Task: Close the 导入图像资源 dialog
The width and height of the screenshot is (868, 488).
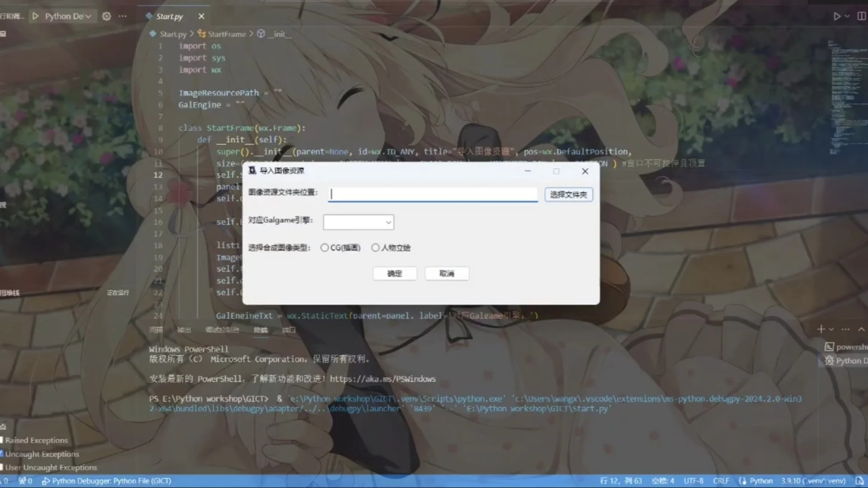Action: tap(585, 171)
